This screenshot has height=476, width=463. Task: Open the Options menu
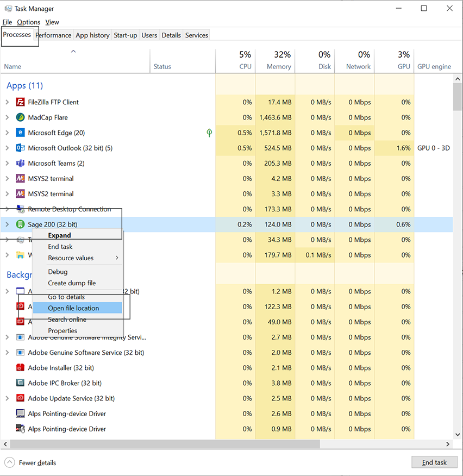(28, 22)
